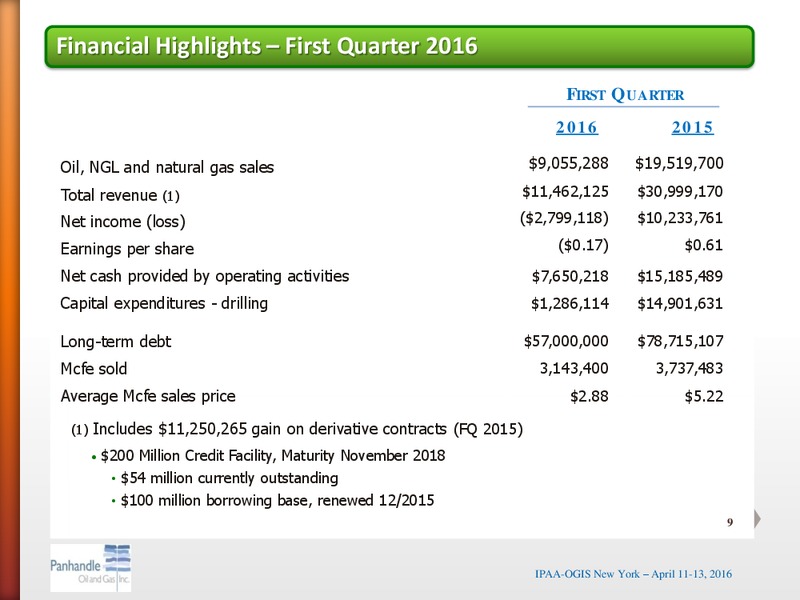The image size is (800, 600).
Task: Click the value $2.88
Action: pyautogui.click(x=589, y=396)
